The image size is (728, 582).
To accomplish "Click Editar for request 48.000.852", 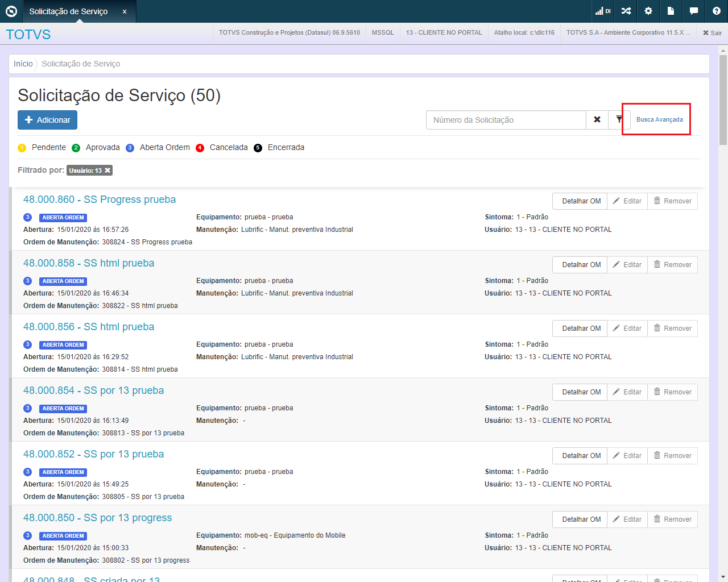I will click(627, 456).
